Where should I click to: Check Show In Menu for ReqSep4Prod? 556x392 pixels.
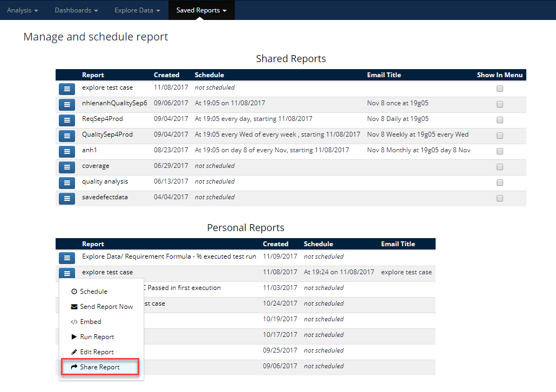500,120
